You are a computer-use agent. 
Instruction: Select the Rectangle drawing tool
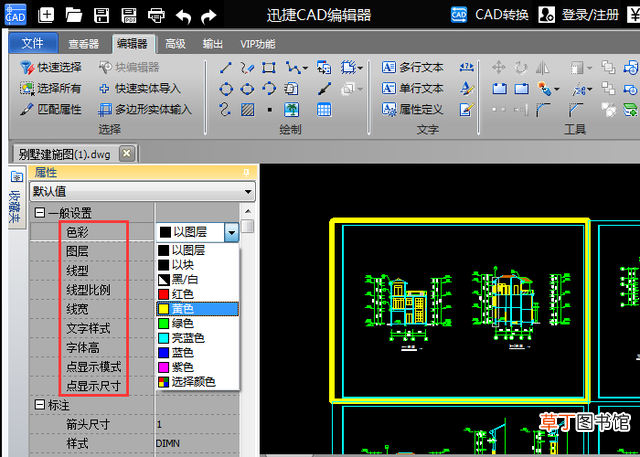coord(269,67)
